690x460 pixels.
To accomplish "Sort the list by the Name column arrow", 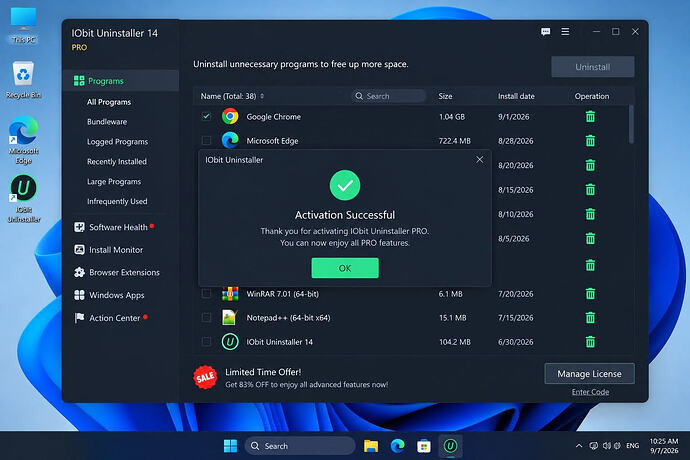I will pyautogui.click(x=262, y=96).
